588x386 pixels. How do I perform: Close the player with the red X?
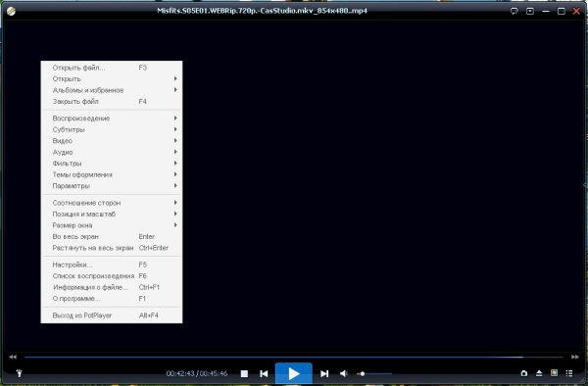[x=576, y=11]
